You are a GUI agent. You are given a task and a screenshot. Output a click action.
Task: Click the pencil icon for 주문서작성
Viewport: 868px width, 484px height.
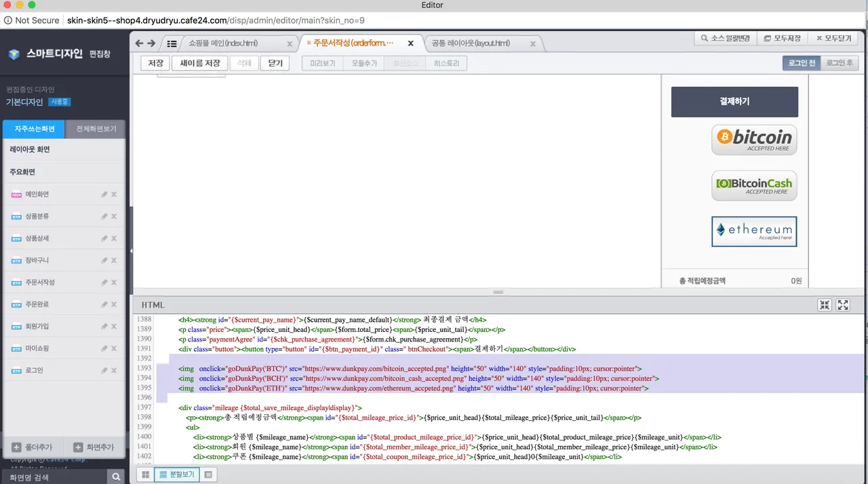tap(104, 282)
